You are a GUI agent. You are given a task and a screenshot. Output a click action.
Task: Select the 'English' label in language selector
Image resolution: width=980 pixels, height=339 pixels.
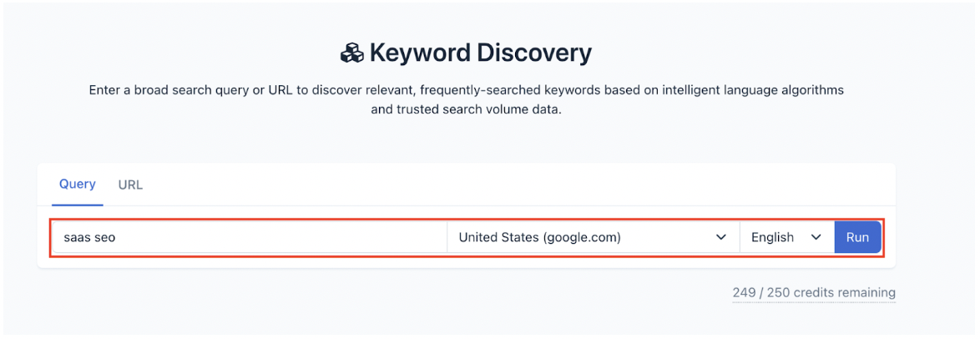click(x=772, y=238)
